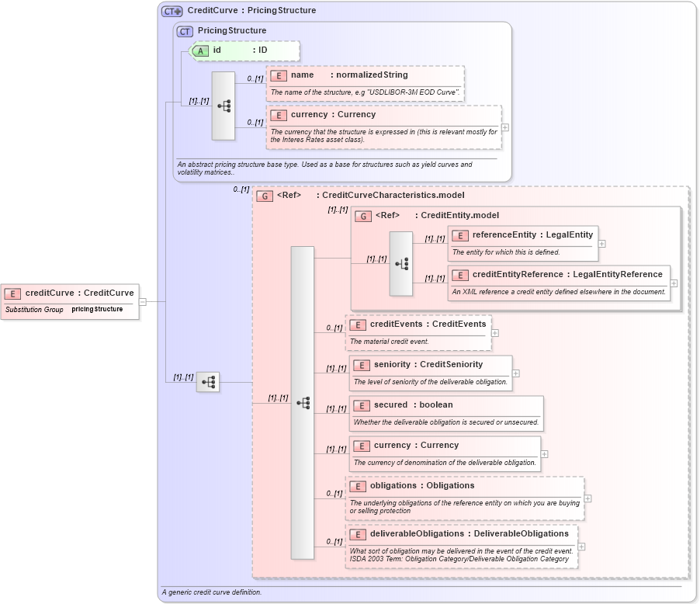The width and height of the screenshot is (700, 604).
Task: Collapse the creditCurve element handle
Action: tap(143, 301)
